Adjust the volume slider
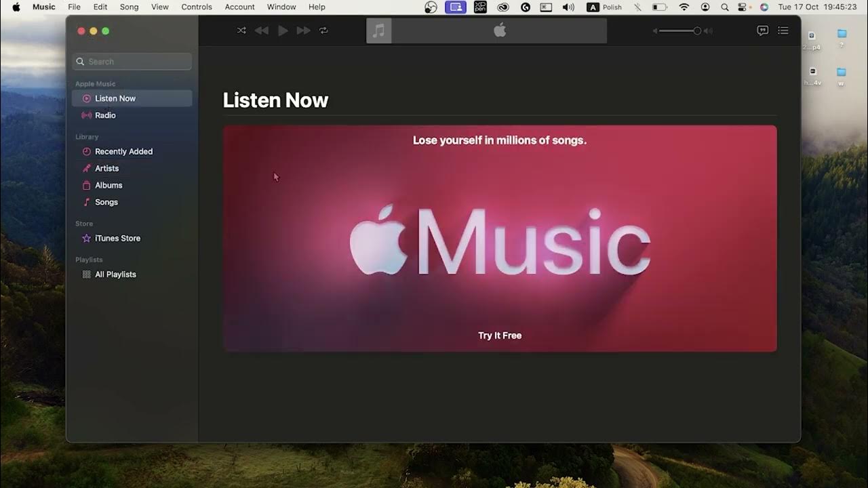This screenshot has height=488, width=868. click(698, 30)
